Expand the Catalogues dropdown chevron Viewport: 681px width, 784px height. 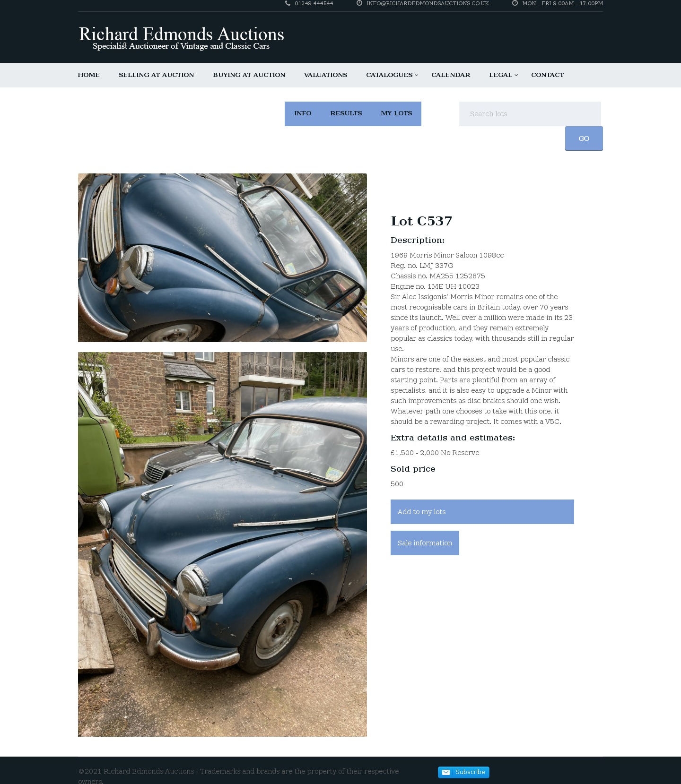(416, 75)
